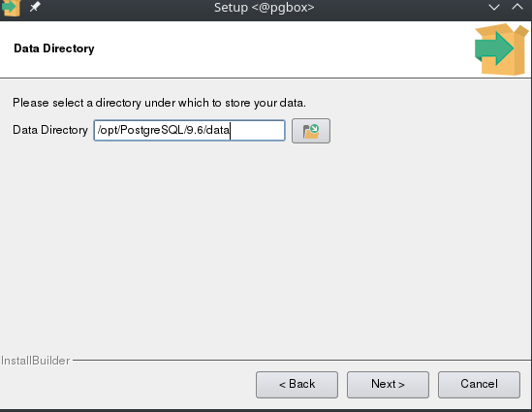532x412 pixels.
Task: Click the separator line beside InstallBuilder
Action: coord(302,360)
